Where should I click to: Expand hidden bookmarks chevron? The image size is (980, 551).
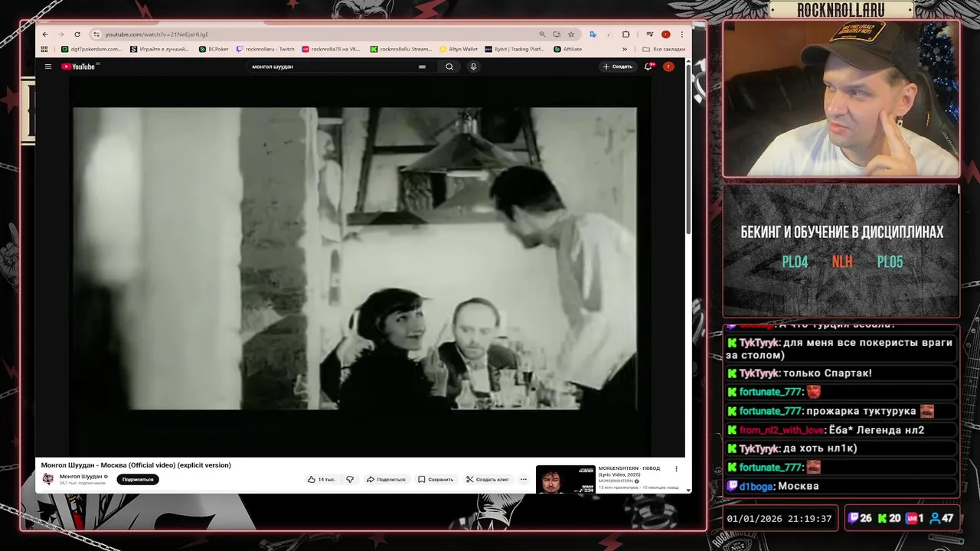tap(626, 49)
